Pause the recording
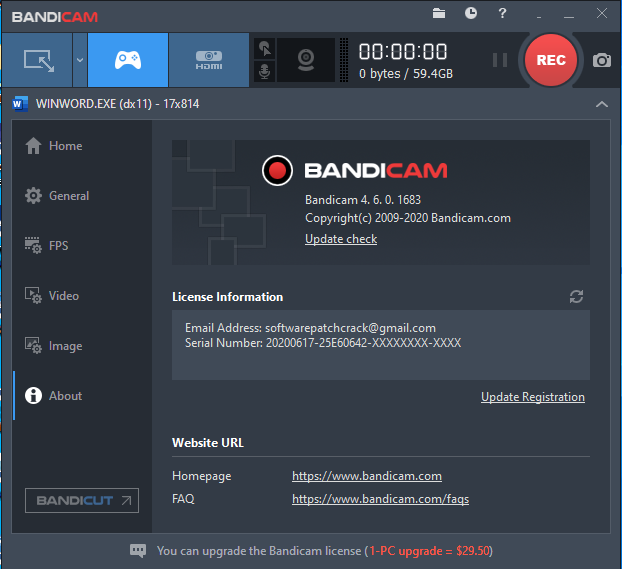622x569 pixels. pos(500,60)
